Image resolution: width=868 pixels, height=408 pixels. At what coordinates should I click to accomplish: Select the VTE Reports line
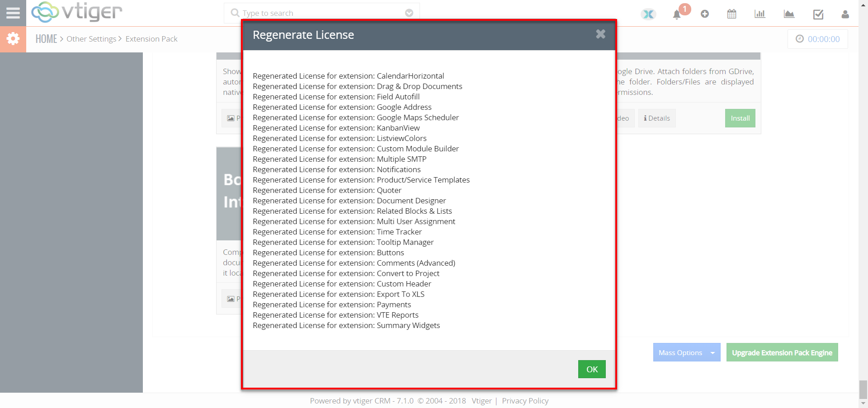336,315
